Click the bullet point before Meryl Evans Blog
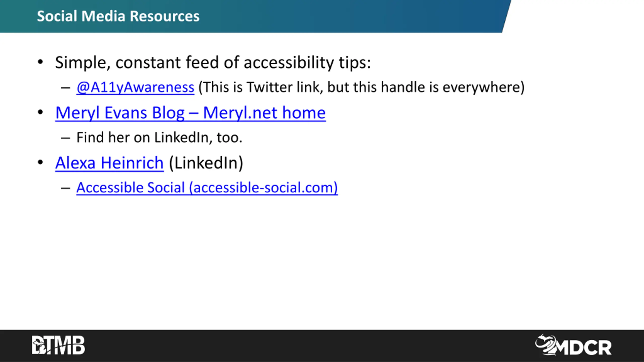 coord(40,112)
